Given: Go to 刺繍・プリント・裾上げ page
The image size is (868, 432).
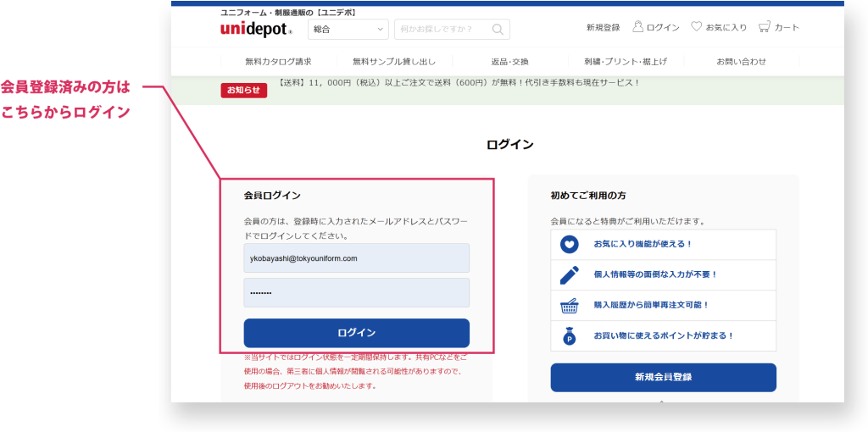Looking at the screenshot, I should (x=625, y=62).
